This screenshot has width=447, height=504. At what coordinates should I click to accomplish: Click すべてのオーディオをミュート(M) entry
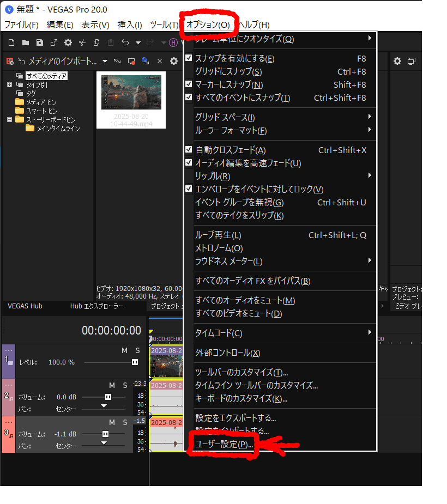click(x=280, y=300)
